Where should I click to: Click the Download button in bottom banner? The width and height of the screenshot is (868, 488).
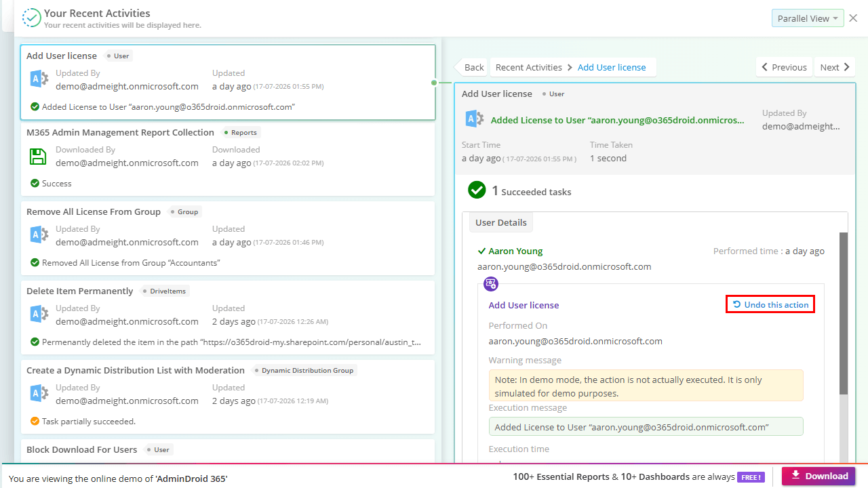818,476
